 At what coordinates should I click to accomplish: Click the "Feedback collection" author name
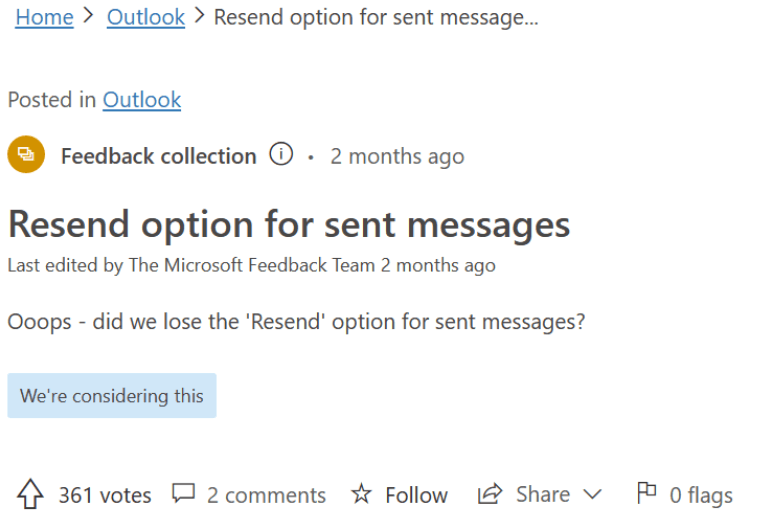tap(158, 156)
